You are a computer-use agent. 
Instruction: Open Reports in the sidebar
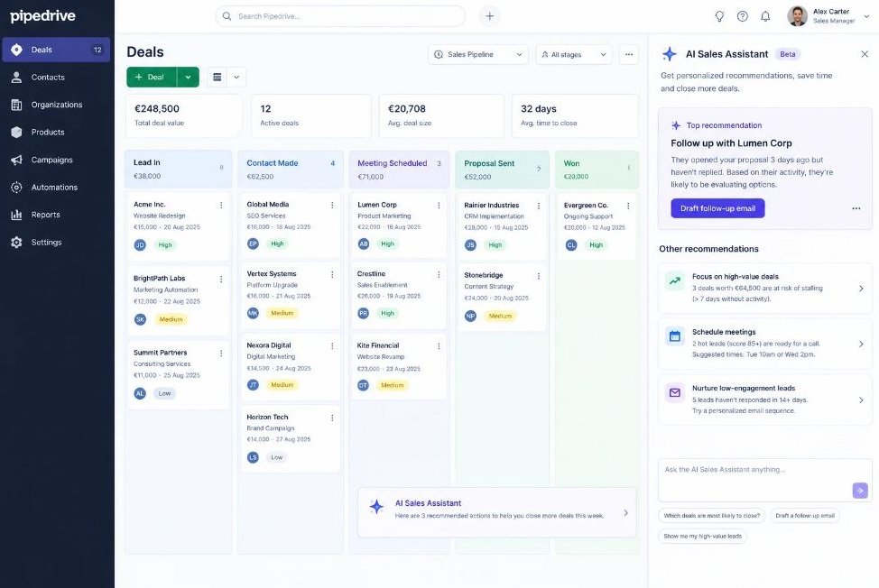tap(56, 215)
